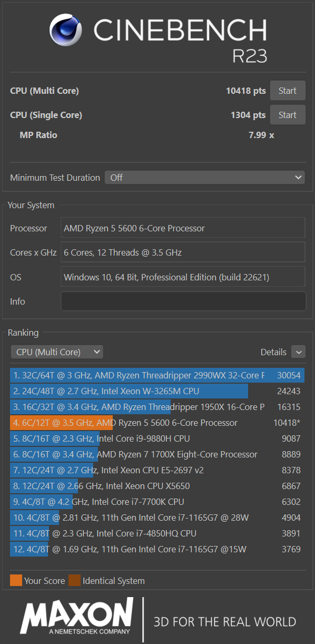Select the Core i7-7700K ranking entry
This screenshot has height=644, width=315.
pyautogui.click(x=157, y=502)
